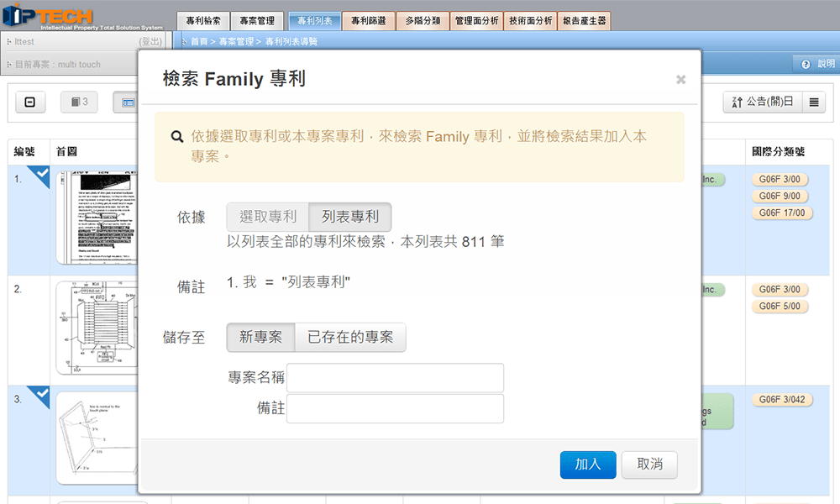Screen dimensions: 840x504
Task: Sort by 公告(開)日 button
Action: [x=763, y=102]
